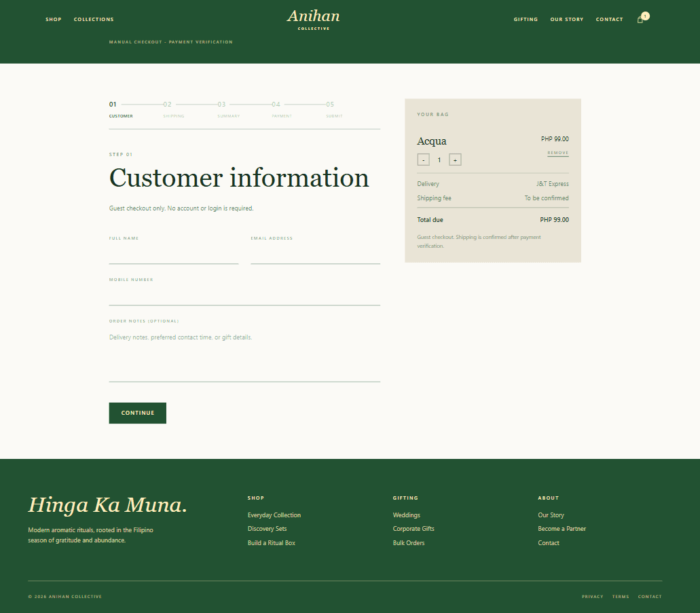Click the Continue button

(x=138, y=413)
